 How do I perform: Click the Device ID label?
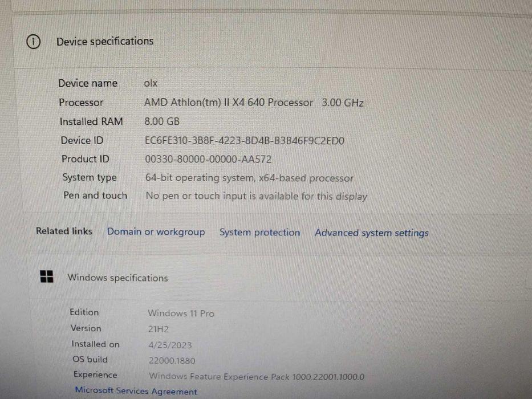point(82,140)
